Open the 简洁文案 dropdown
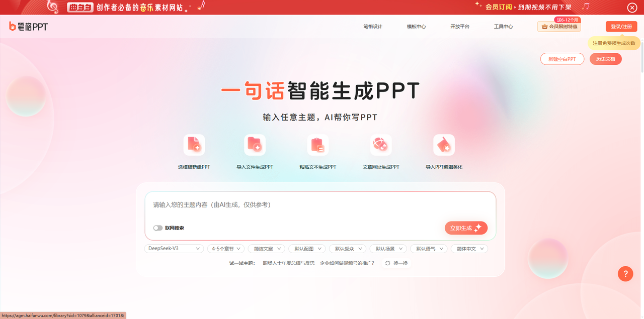The height and width of the screenshot is (319, 644). pyautogui.click(x=267, y=249)
